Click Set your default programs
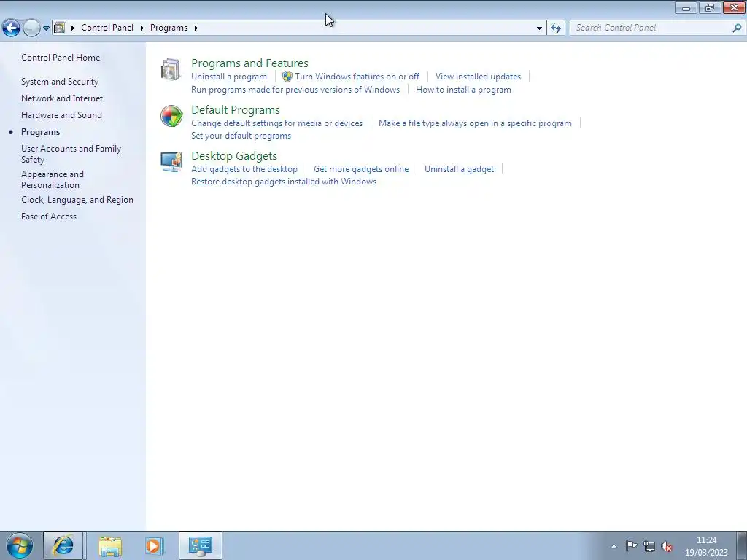Image resolution: width=747 pixels, height=560 pixels. pos(241,135)
